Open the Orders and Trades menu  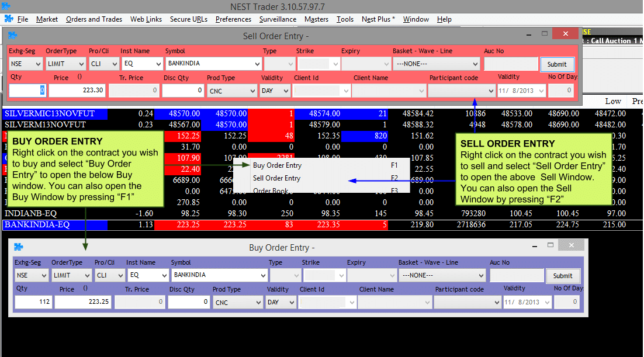point(94,19)
